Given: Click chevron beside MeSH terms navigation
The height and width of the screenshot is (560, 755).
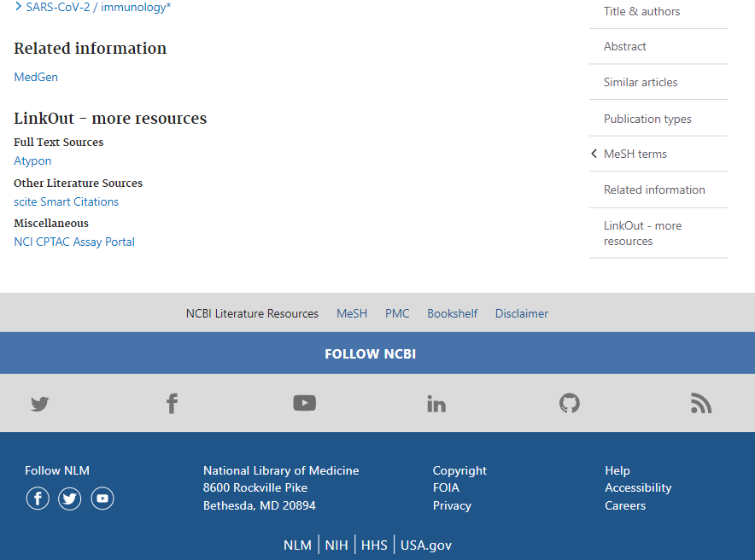Looking at the screenshot, I should [x=594, y=154].
